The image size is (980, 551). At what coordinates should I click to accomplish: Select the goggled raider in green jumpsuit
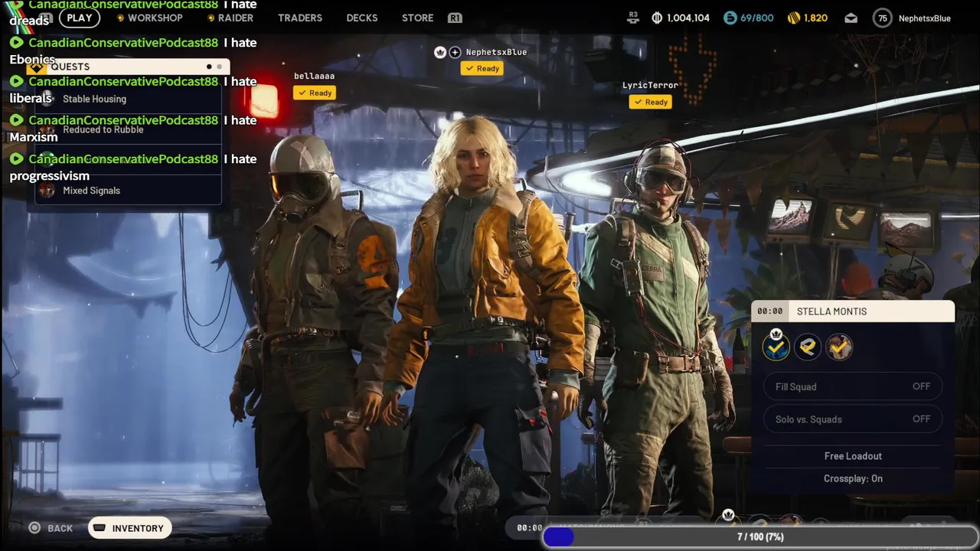click(658, 329)
